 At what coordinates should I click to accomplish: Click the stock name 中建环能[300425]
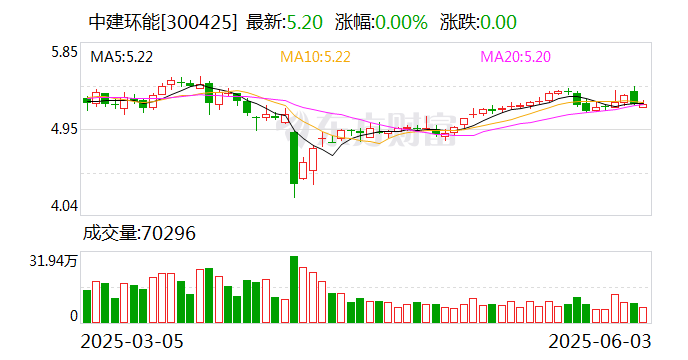[163, 22]
